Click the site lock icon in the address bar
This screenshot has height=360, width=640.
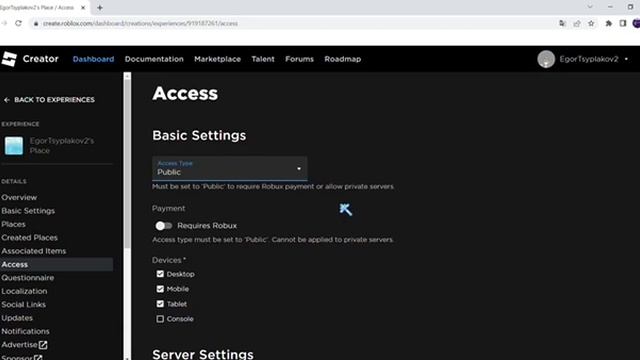point(36,24)
